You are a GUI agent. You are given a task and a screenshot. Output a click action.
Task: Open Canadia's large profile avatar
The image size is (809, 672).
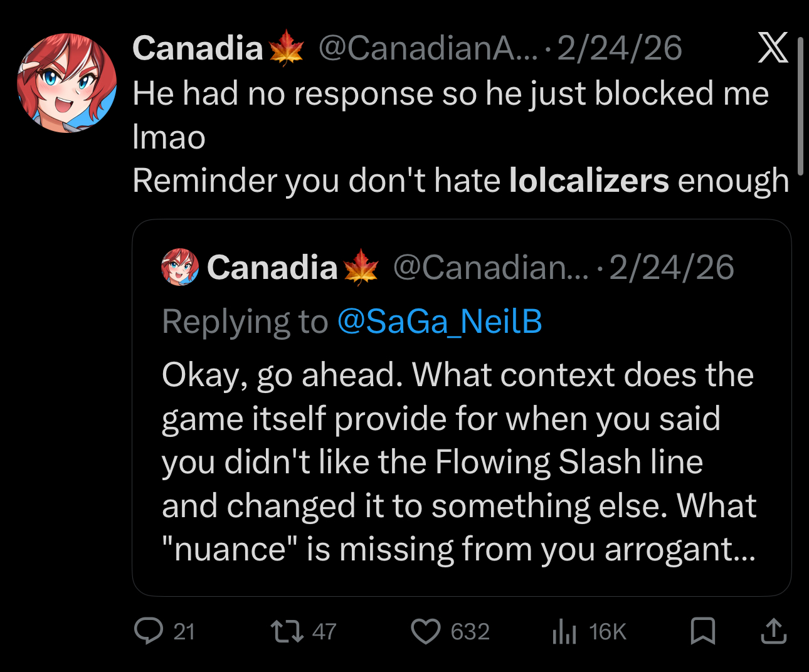[x=66, y=83]
